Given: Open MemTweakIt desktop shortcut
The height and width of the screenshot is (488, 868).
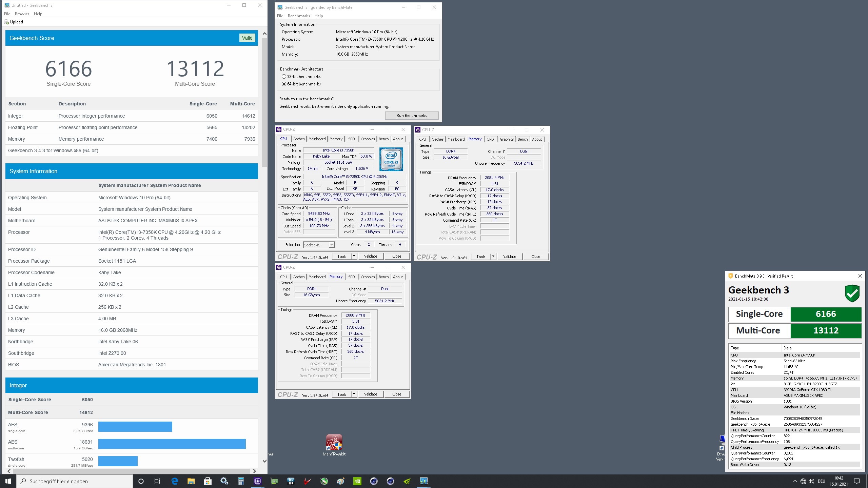Looking at the screenshot, I should point(334,445).
